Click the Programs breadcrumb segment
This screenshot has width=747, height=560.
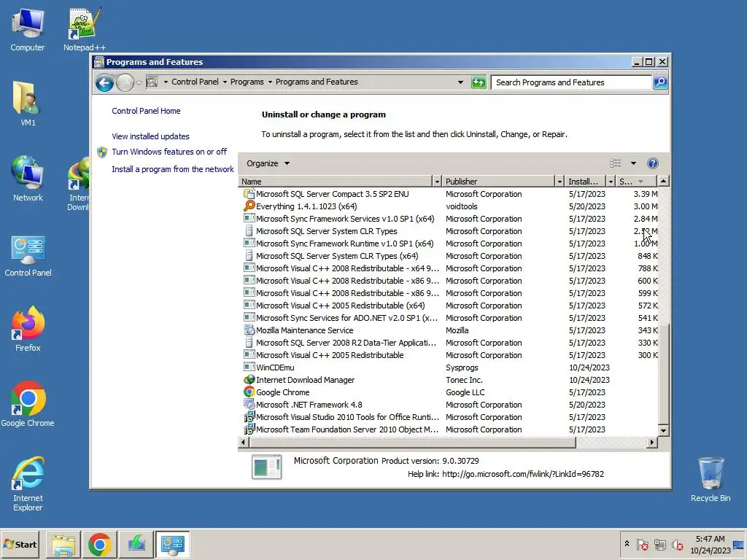click(247, 82)
